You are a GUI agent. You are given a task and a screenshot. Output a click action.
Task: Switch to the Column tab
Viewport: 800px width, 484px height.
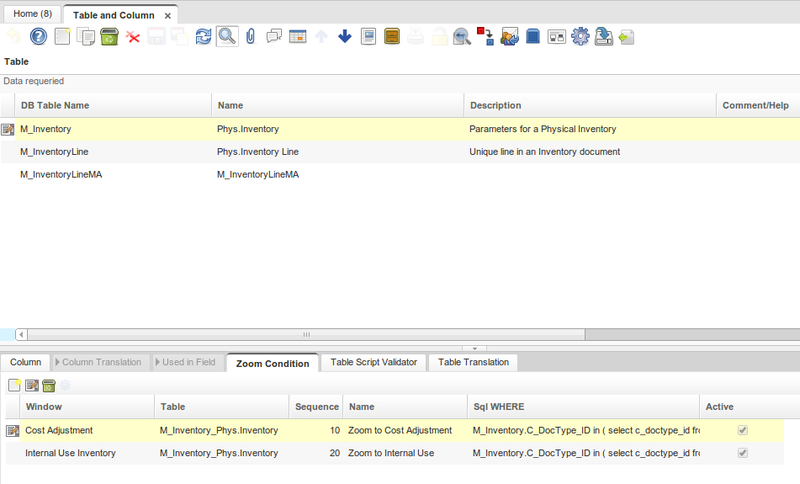(x=25, y=362)
